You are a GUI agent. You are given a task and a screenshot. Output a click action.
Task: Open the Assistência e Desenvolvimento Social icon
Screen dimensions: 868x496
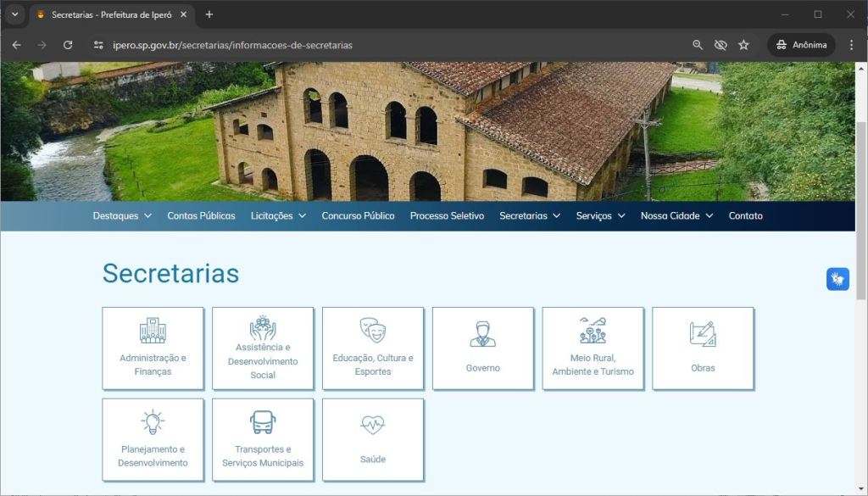[263, 326]
